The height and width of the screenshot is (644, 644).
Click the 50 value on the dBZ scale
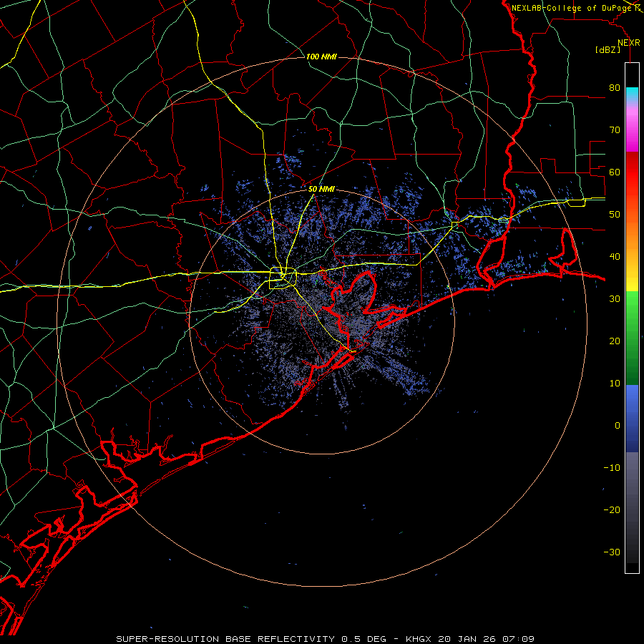[615, 215]
